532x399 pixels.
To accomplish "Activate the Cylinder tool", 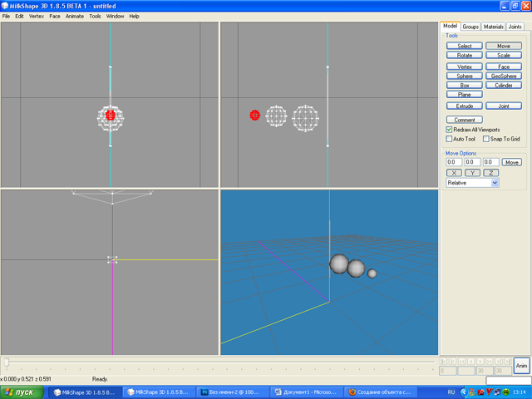I will [503, 85].
